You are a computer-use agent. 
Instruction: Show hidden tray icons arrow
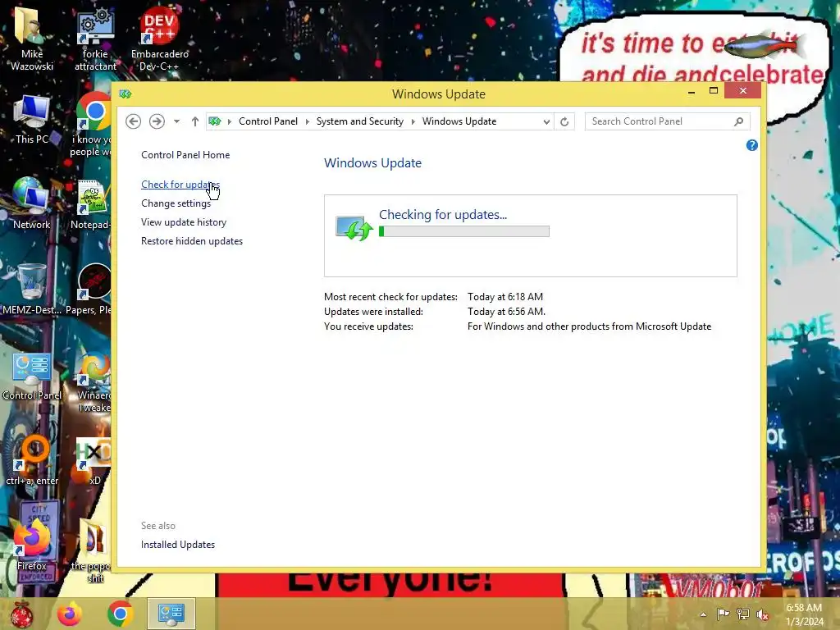pyautogui.click(x=703, y=614)
